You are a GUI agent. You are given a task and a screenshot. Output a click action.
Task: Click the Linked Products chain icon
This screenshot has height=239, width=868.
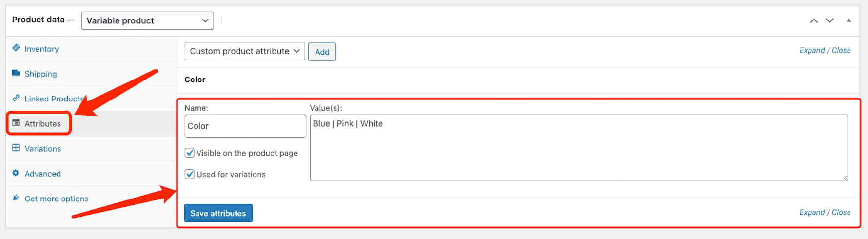[16, 98]
